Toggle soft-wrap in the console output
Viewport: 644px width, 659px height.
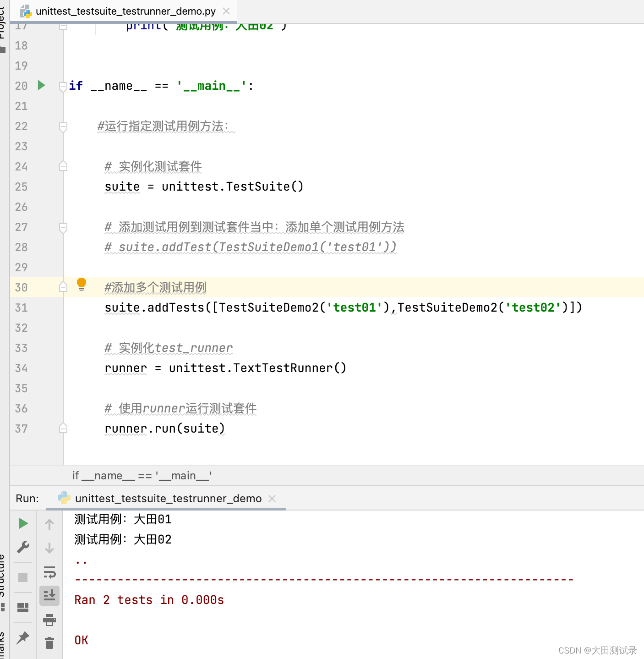pyautogui.click(x=49, y=572)
